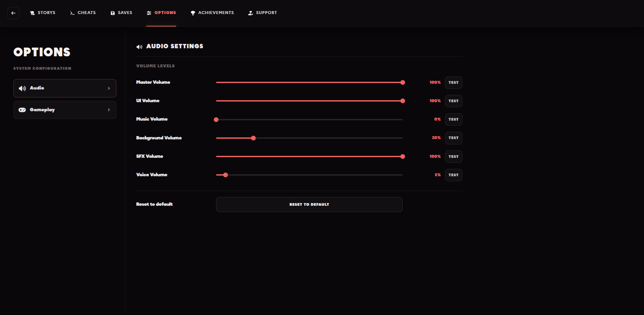Click the Achievements trophy icon
The width and height of the screenshot is (644, 315).
click(193, 13)
